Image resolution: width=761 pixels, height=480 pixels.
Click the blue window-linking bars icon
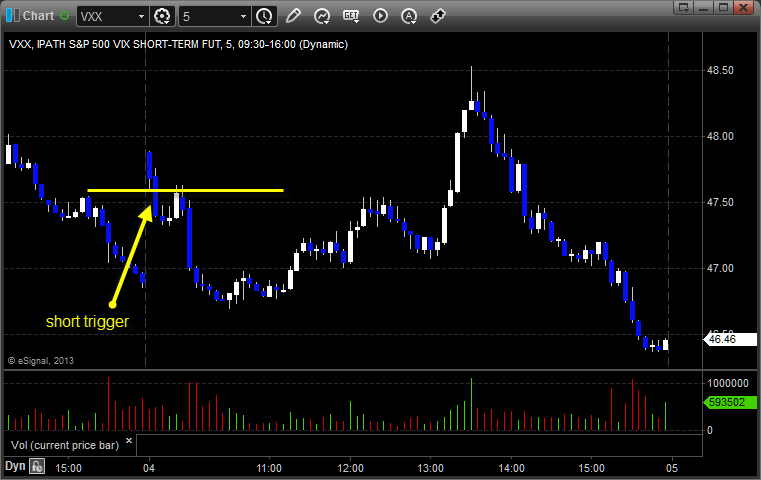pos(12,16)
